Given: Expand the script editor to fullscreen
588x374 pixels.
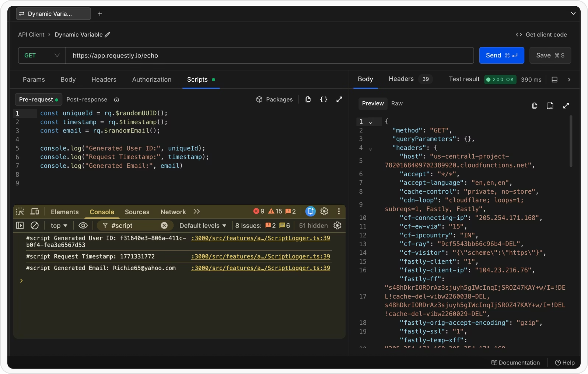Looking at the screenshot, I should (339, 99).
